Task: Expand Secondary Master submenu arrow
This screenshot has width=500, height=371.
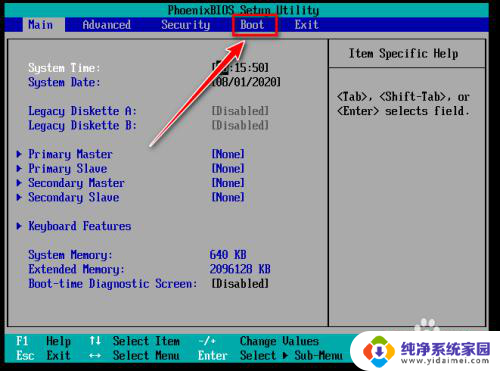Action: pos(19,183)
